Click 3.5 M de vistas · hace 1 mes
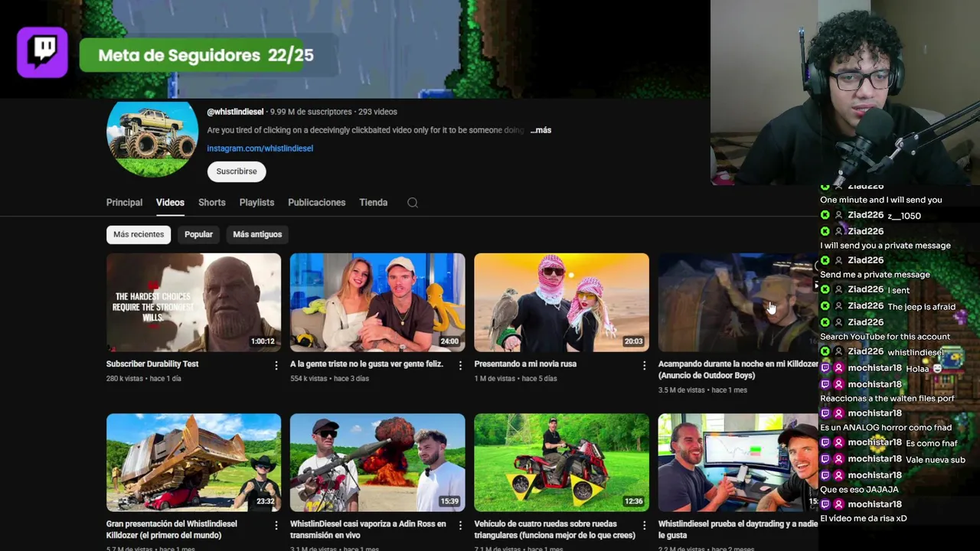Screen dimensions: 980x551 pos(703,390)
